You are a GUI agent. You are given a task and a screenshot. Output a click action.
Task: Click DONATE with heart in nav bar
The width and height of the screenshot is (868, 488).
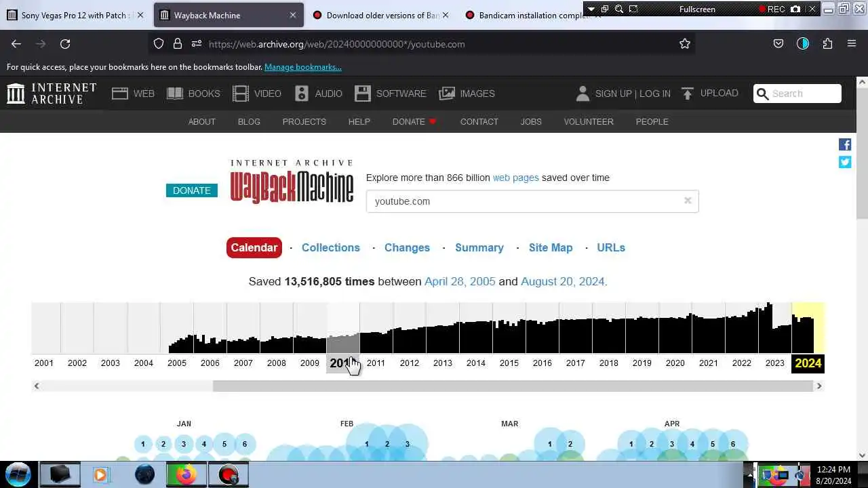(414, 122)
